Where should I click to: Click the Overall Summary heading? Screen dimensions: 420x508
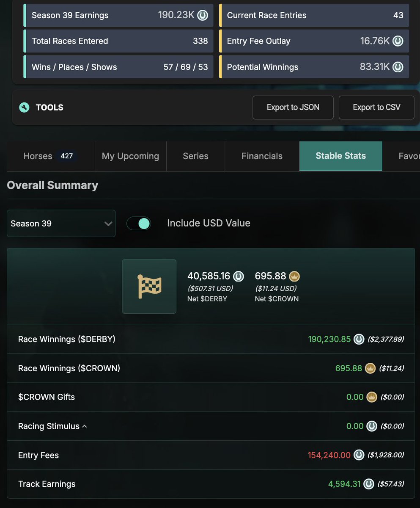[52, 185]
